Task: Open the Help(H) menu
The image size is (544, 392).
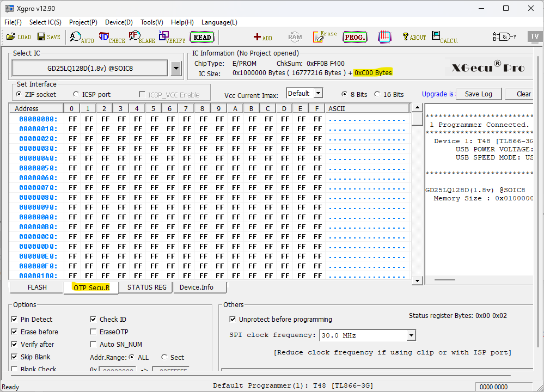Action: coord(182,22)
